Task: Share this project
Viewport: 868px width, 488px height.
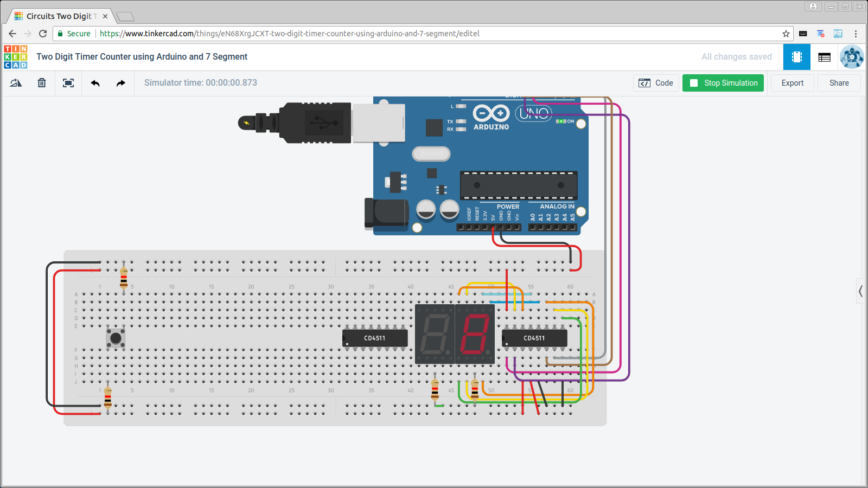Action: [x=839, y=83]
